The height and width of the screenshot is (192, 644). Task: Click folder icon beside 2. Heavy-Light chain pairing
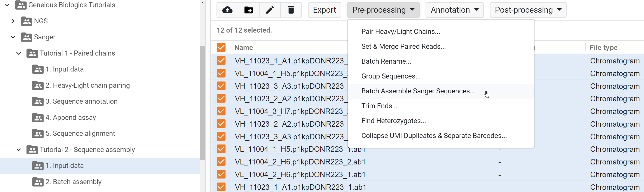[x=38, y=86]
